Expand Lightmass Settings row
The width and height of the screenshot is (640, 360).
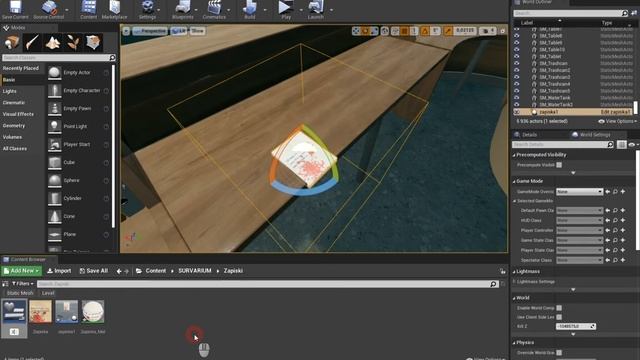coord(515,282)
